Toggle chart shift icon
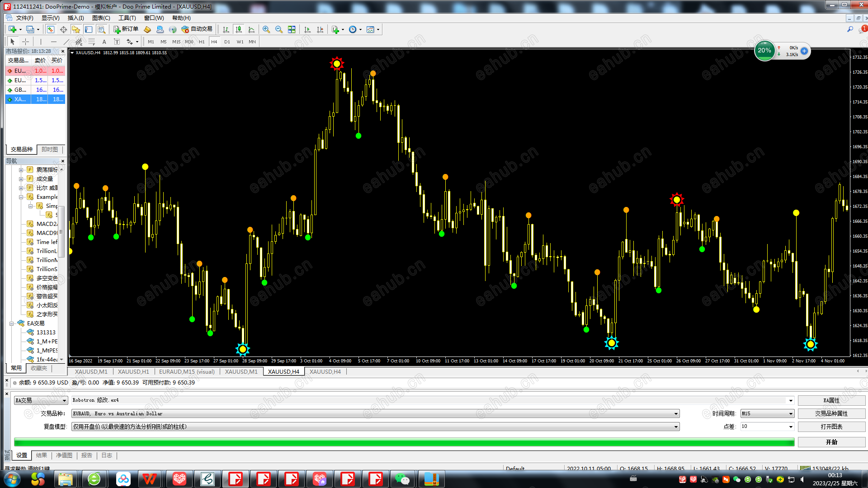The image size is (868, 488). 320,29
